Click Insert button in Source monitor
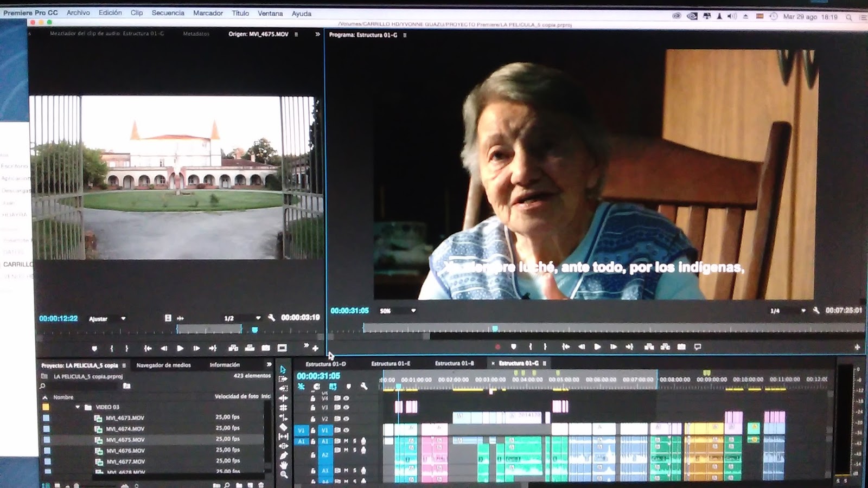This screenshot has width=868, height=488. 233,348
